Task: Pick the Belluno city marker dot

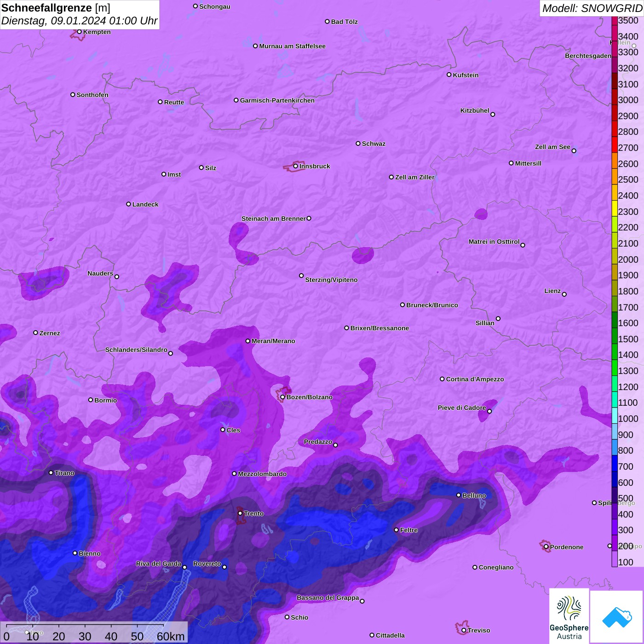Action: point(458,495)
